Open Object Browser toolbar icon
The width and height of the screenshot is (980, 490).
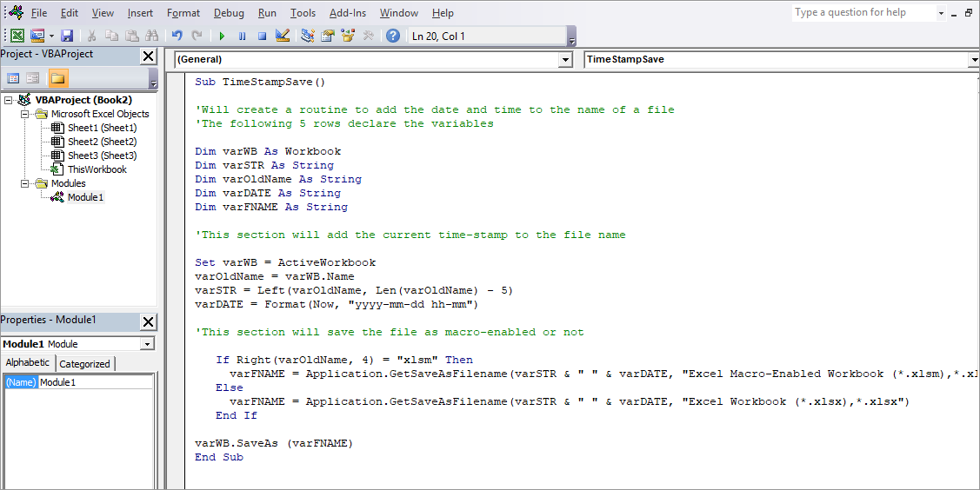pos(348,36)
